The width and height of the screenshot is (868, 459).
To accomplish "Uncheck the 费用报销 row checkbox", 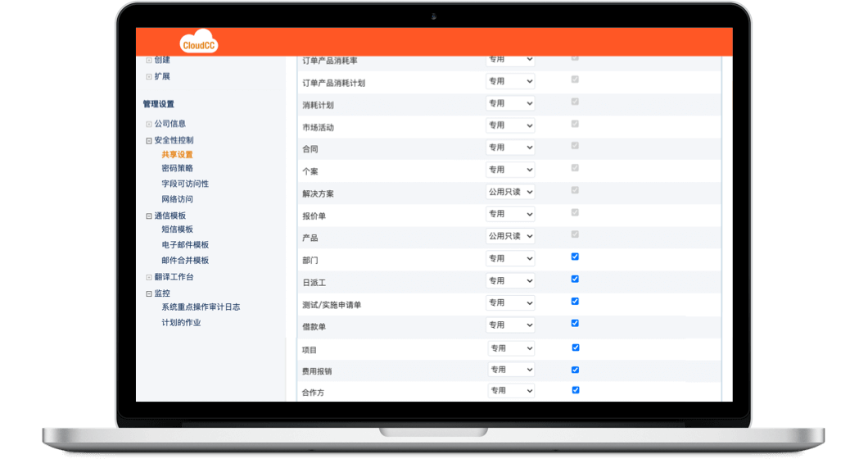I will coord(575,370).
